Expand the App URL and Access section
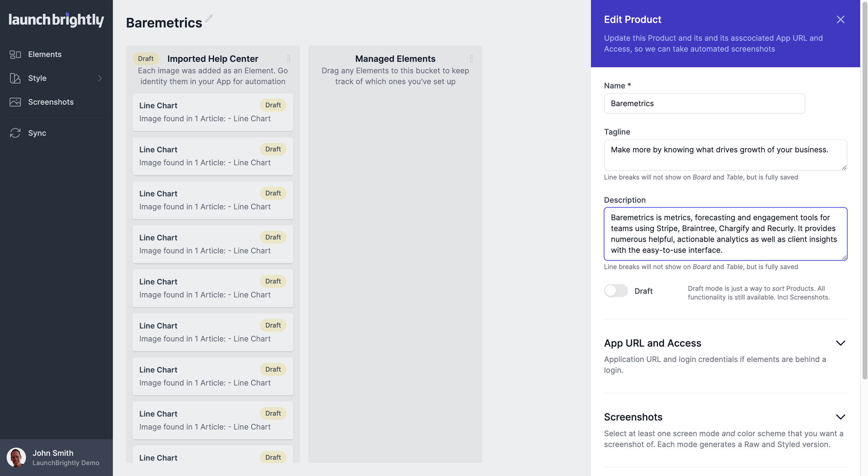The image size is (868, 476). 840,343
